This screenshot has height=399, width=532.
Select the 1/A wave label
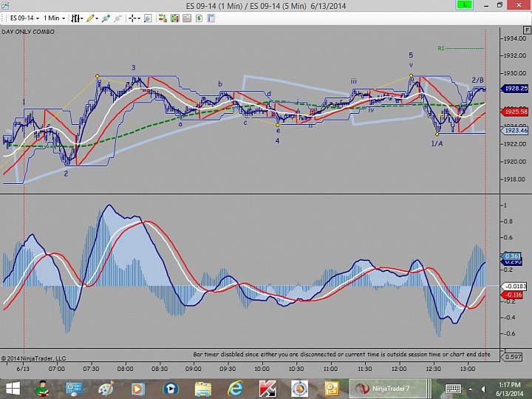coord(437,143)
